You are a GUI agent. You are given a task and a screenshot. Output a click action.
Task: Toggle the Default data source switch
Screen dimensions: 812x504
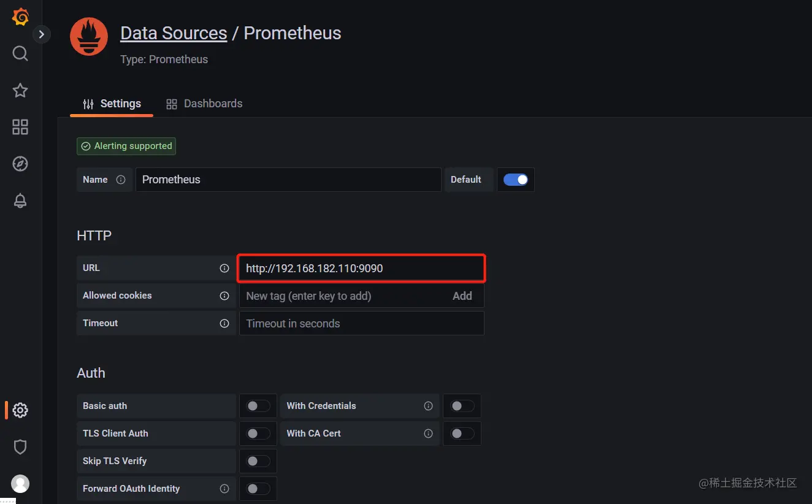515,180
